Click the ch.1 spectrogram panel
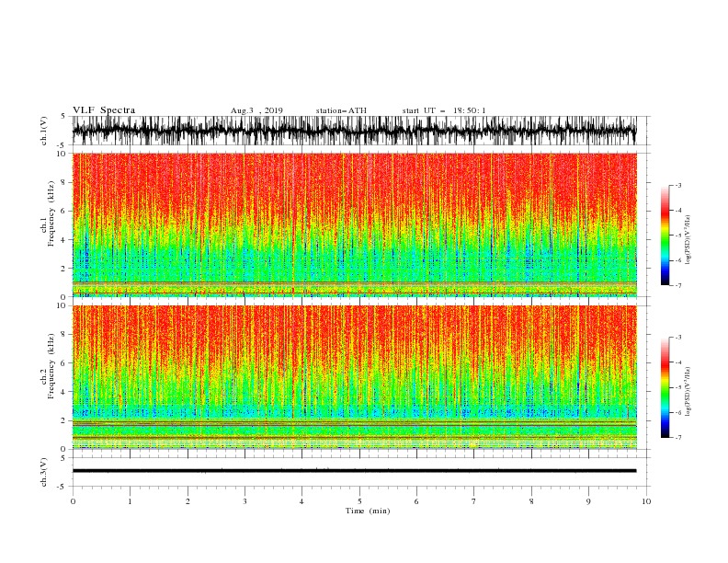 pos(354,224)
